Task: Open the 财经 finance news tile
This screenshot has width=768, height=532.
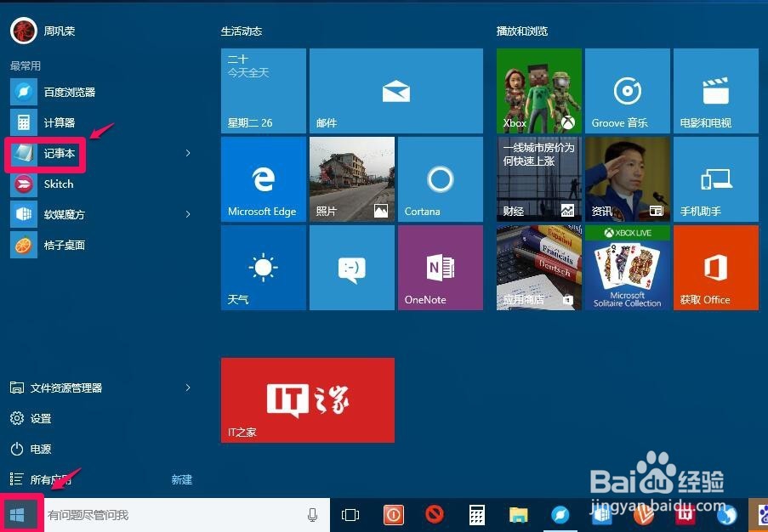Action: click(x=539, y=179)
